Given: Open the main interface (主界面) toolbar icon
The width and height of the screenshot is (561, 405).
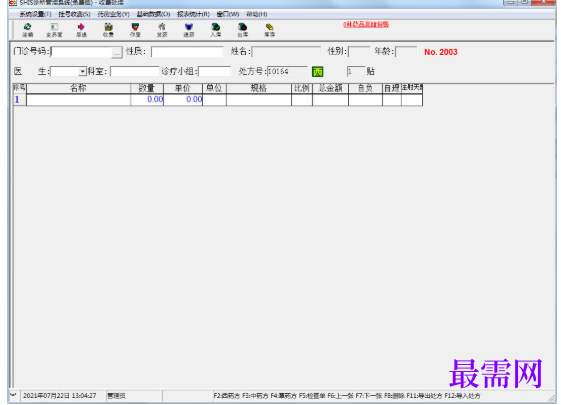Looking at the screenshot, I should pos(54,30).
